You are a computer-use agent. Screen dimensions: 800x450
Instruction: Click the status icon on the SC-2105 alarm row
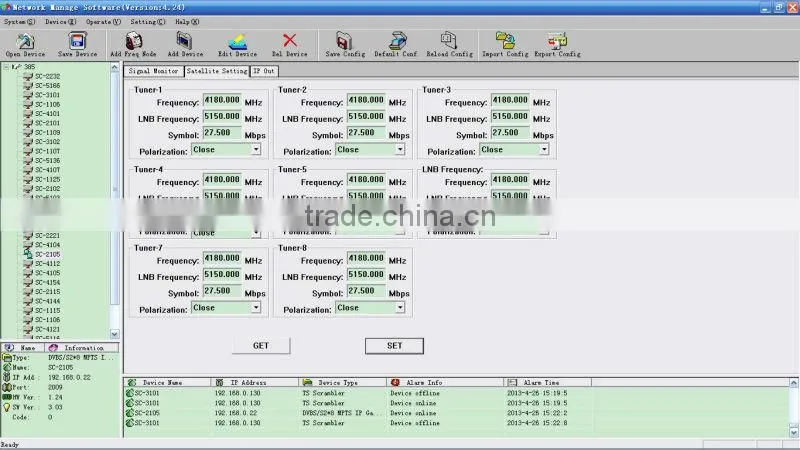[130, 413]
